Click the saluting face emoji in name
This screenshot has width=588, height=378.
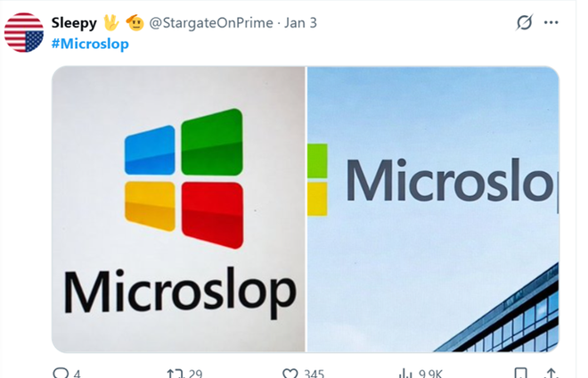tap(135, 22)
